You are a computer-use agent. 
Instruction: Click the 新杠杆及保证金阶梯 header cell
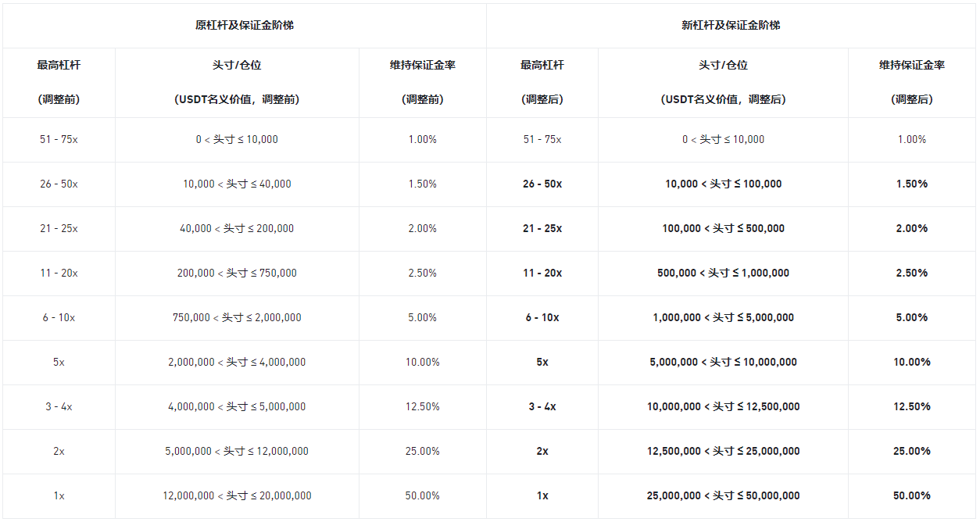coord(731,25)
